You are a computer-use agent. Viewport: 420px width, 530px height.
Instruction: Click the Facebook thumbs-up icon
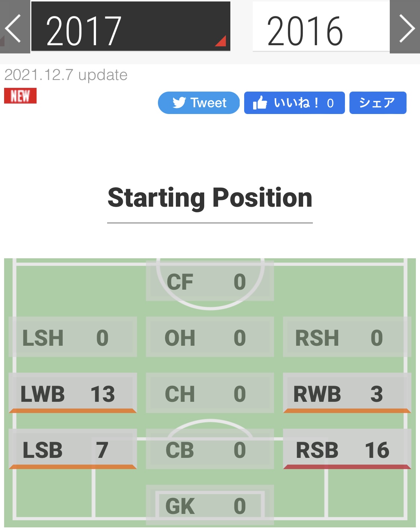point(260,103)
